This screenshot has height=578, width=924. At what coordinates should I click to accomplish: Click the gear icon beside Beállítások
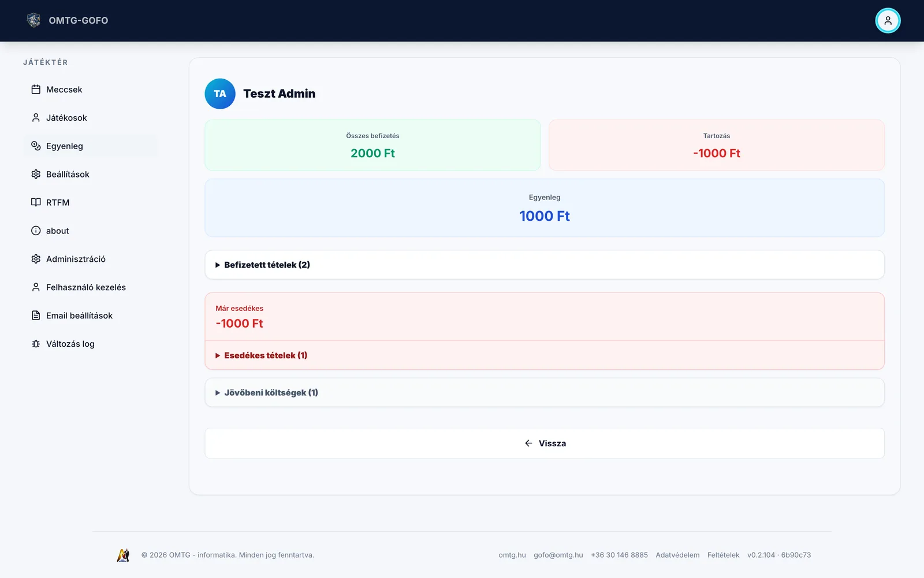click(36, 174)
